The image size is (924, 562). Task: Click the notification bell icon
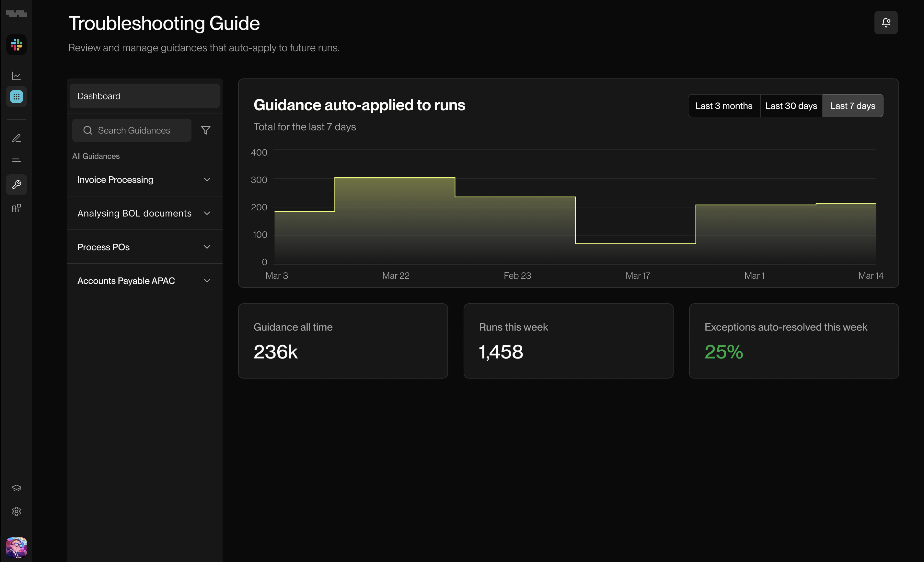886,23
